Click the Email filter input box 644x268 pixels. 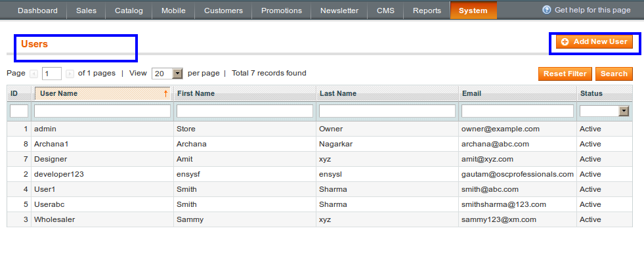click(x=517, y=111)
